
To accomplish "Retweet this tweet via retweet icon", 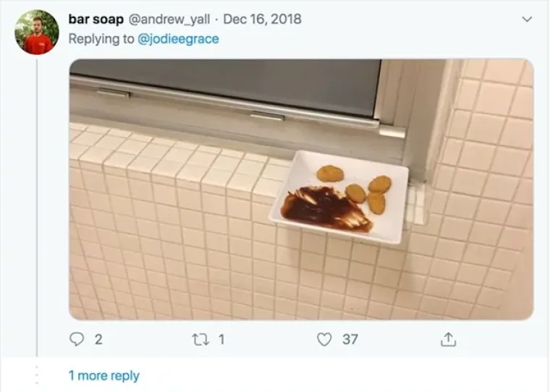I will tap(200, 339).
